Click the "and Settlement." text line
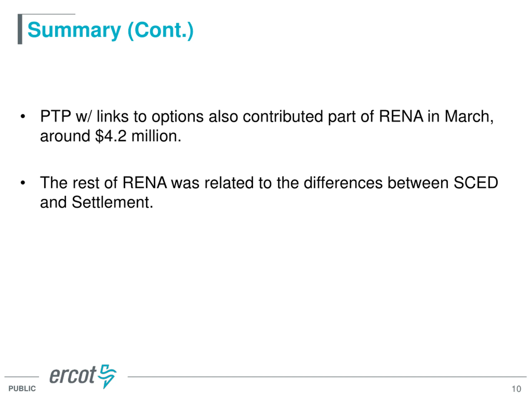532x399 pixels. (96, 202)
